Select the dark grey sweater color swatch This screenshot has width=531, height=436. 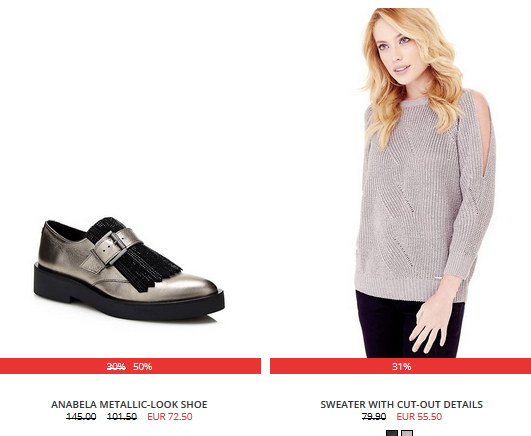tap(392, 433)
